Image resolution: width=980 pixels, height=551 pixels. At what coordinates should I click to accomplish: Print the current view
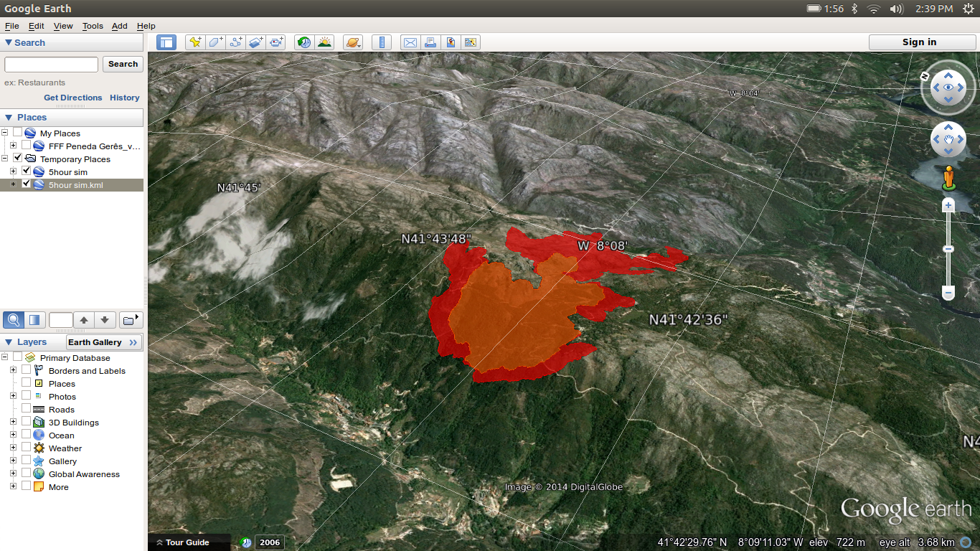[430, 42]
